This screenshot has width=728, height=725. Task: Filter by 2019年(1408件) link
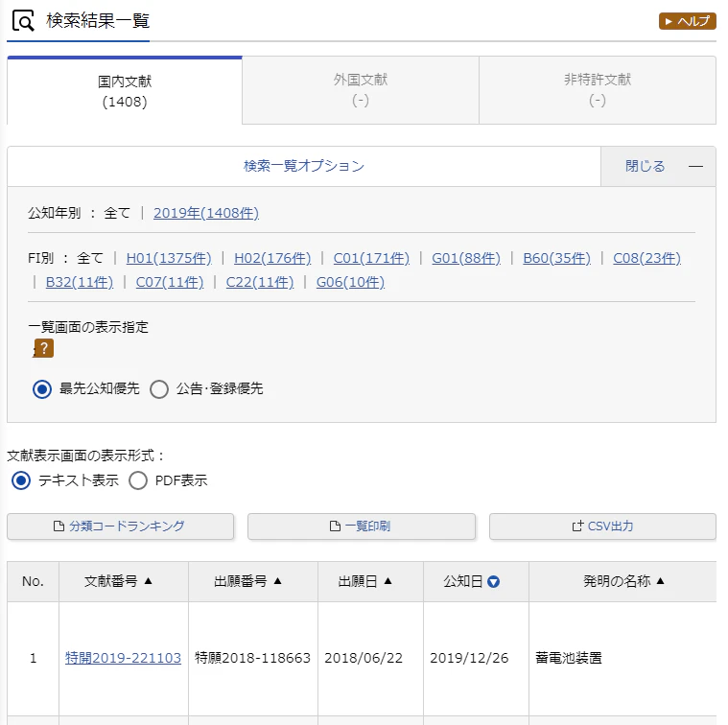pos(206,213)
